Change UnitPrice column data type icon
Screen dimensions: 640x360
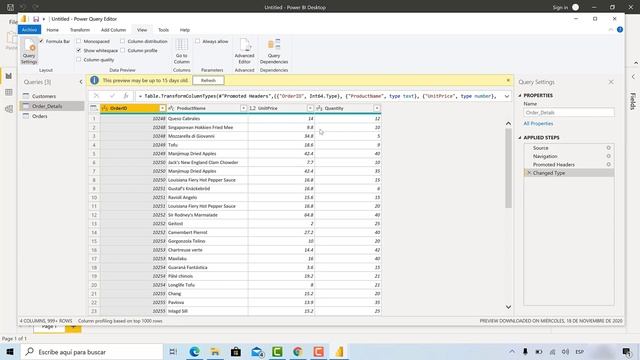pos(253,108)
